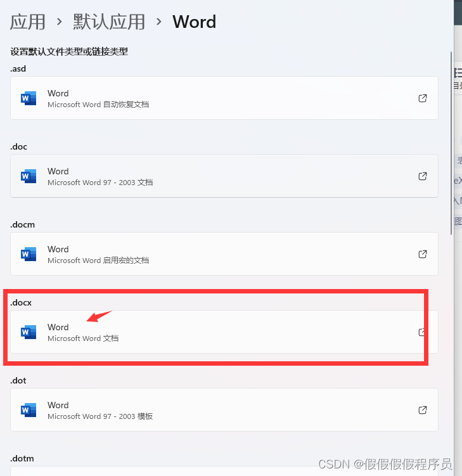This screenshot has height=476, width=462.
Task: Select the 启用宏的文档 default app card
Action: pos(224,254)
